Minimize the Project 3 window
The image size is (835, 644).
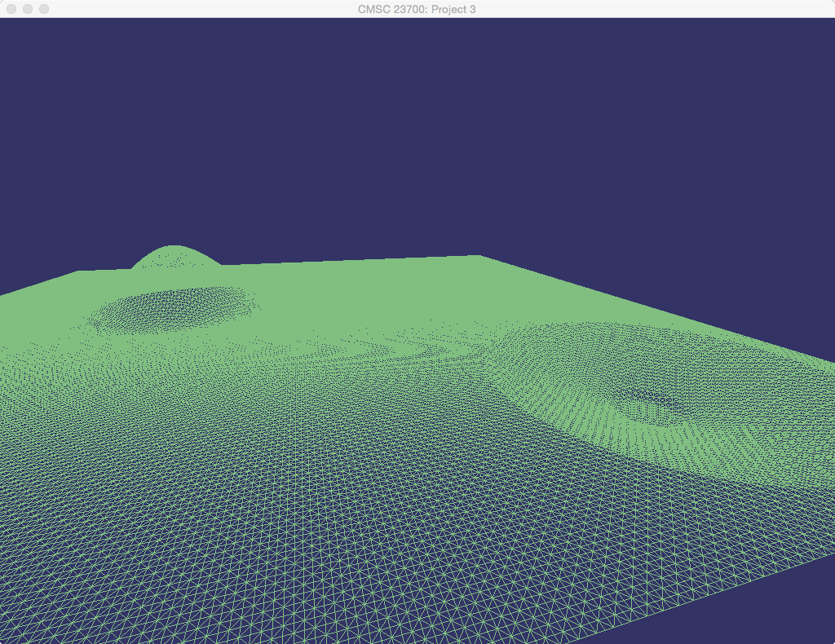28,9
